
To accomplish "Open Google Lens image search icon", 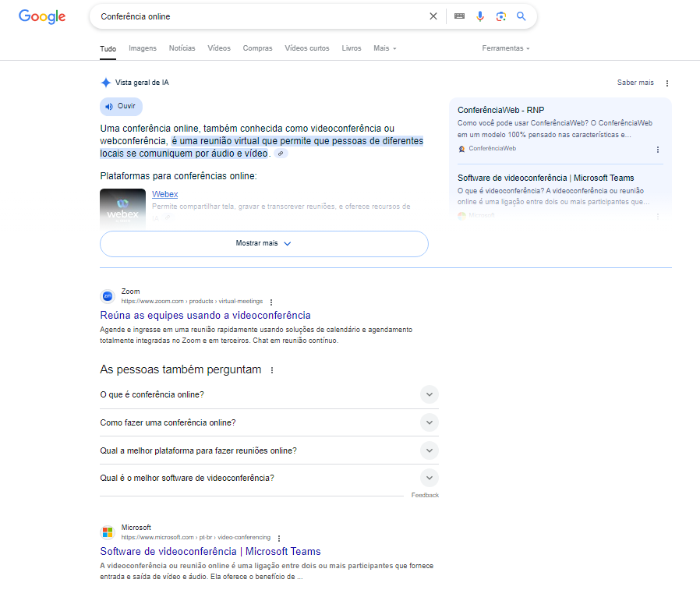I will click(x=501, y=16).
